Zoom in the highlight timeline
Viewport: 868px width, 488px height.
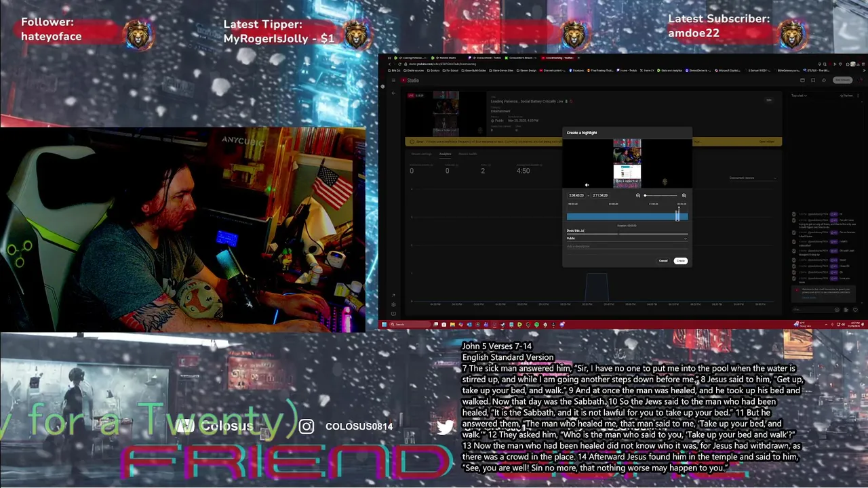pyautogui.click(x=684, y=195)
